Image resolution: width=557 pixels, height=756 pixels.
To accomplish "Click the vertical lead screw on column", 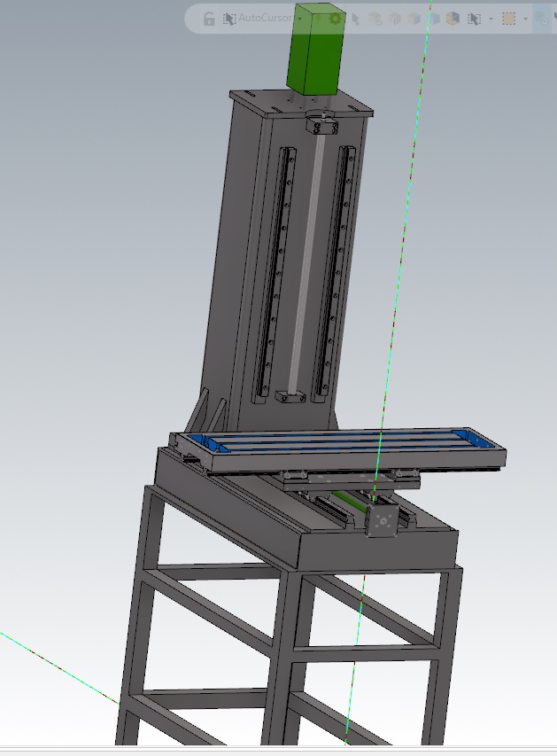I will tap(304, 266).
